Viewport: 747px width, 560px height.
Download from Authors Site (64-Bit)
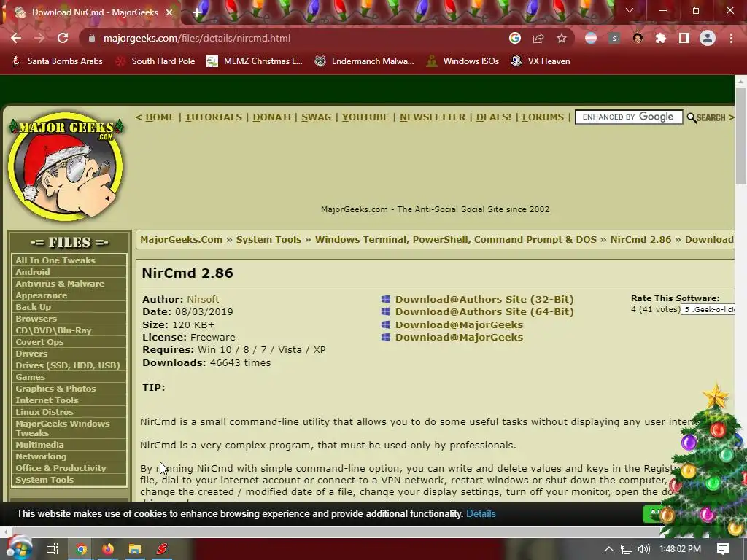pos(484,311)
